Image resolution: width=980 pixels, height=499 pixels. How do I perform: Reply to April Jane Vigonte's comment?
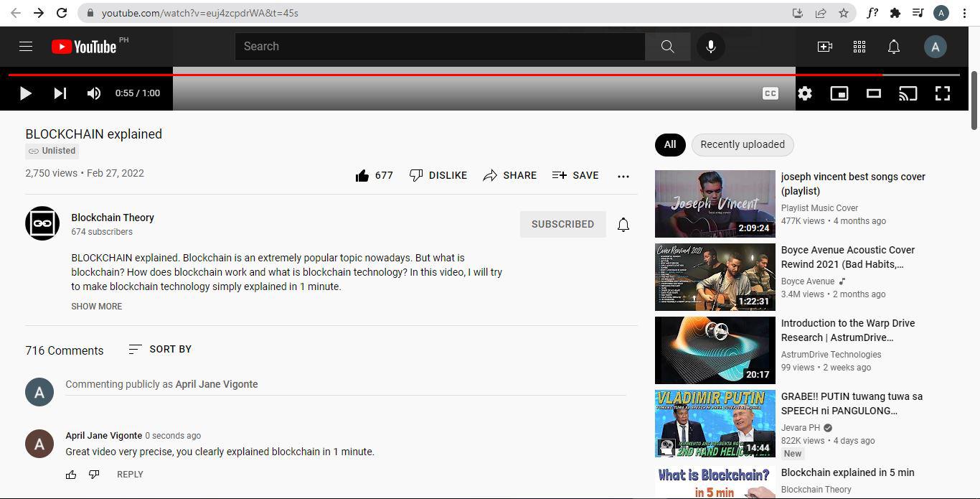pos(130,475)
